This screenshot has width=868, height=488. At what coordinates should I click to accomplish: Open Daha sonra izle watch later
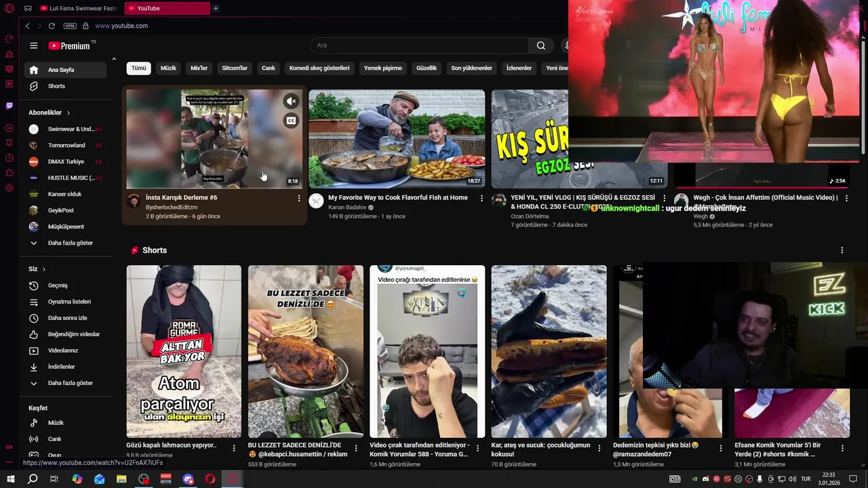pos(66,318)
